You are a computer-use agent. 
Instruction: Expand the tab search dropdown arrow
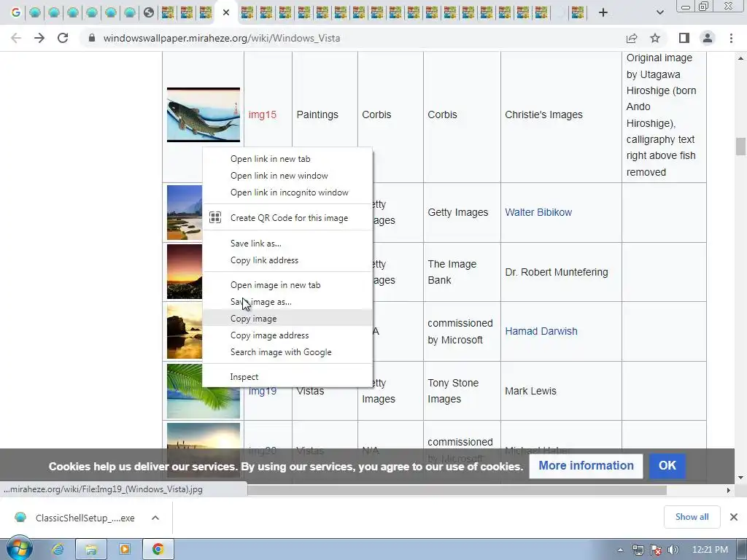659,12
